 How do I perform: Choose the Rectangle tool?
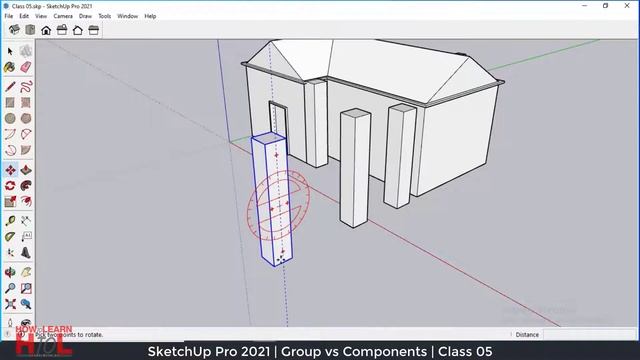pyautogui.click(x=10, y=102)
